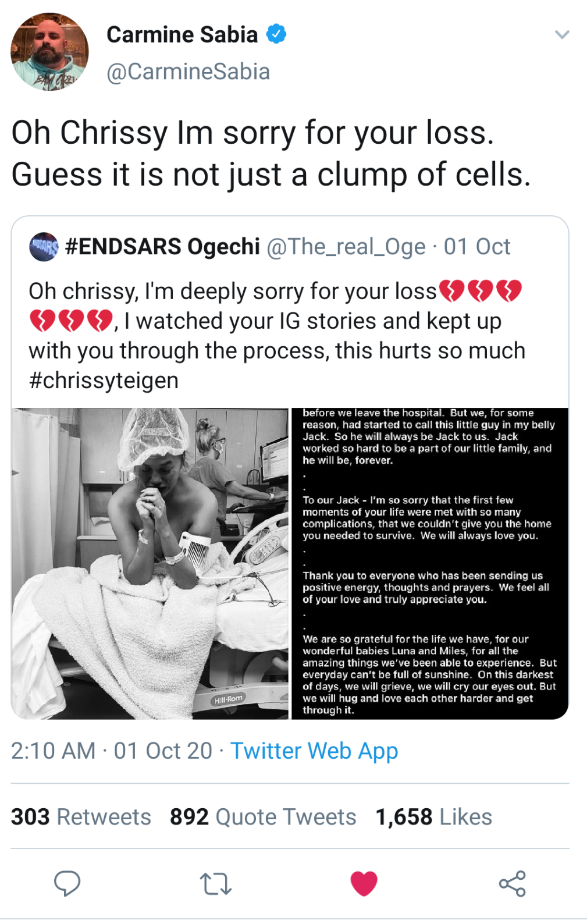Screen dimensions: 587x924
Task: Open the quoted tweet's 01 Oct date
Action: point(477,247)
